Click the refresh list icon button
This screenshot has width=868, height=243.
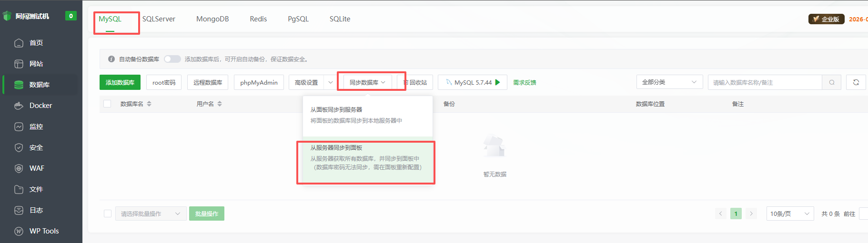(856, 82)
